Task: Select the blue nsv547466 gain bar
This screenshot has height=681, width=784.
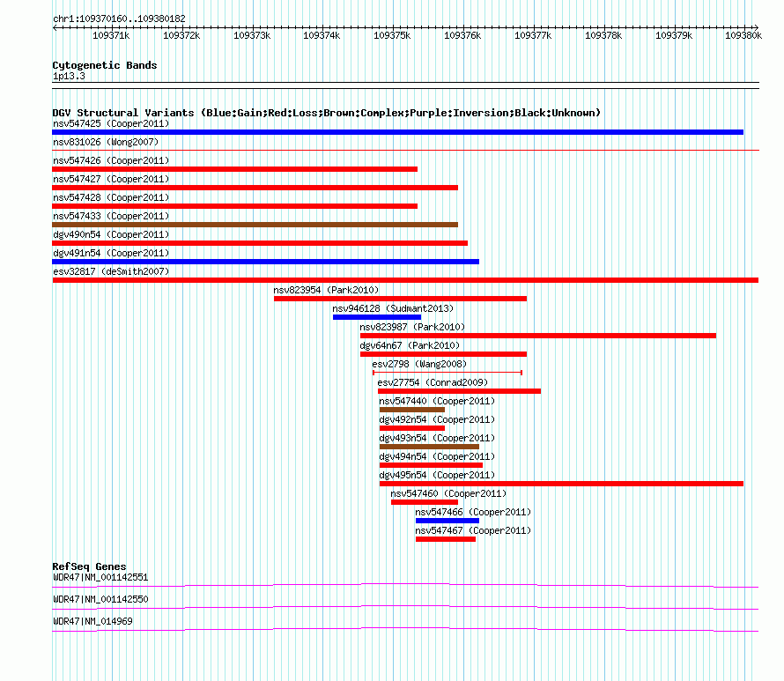Action: (x=447, y=521)
